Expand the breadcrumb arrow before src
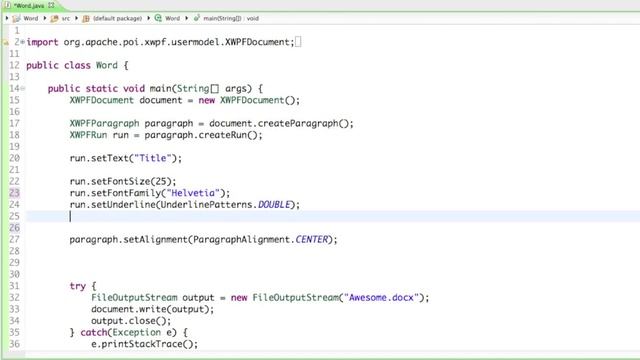Image resolution: width=640 pixels, height=360 pixels. coord(44,18)
